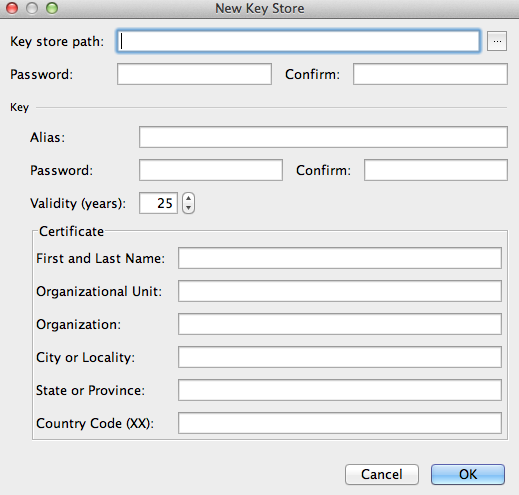519x495 pixels.
Task: Select the key store Password field
Action: point(194,74)
